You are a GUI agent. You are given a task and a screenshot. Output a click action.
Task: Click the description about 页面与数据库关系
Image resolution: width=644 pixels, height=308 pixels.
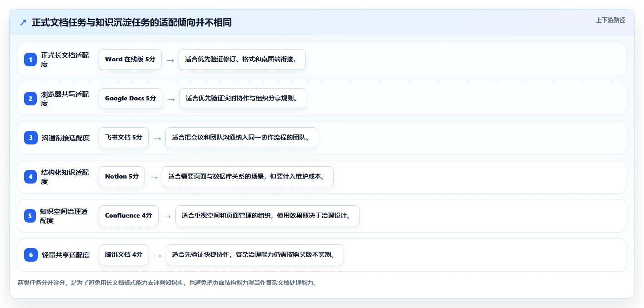point(248,177)
